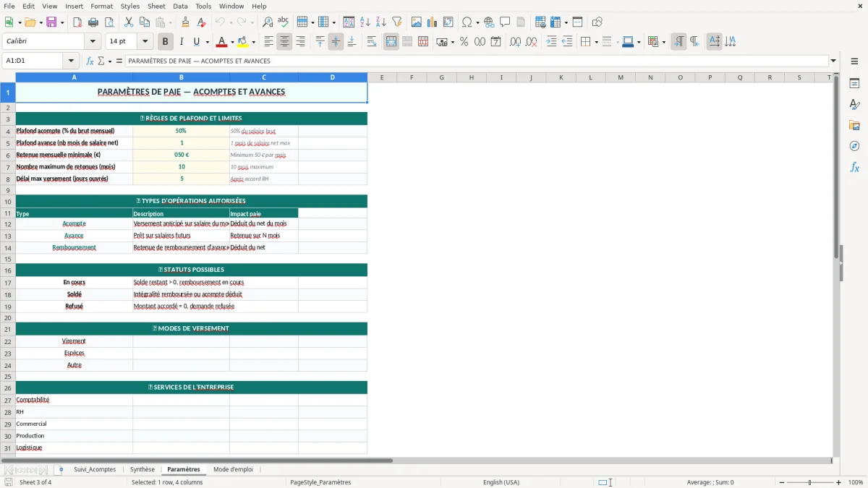Click yellow background color swatch

(x=243, y=42)
